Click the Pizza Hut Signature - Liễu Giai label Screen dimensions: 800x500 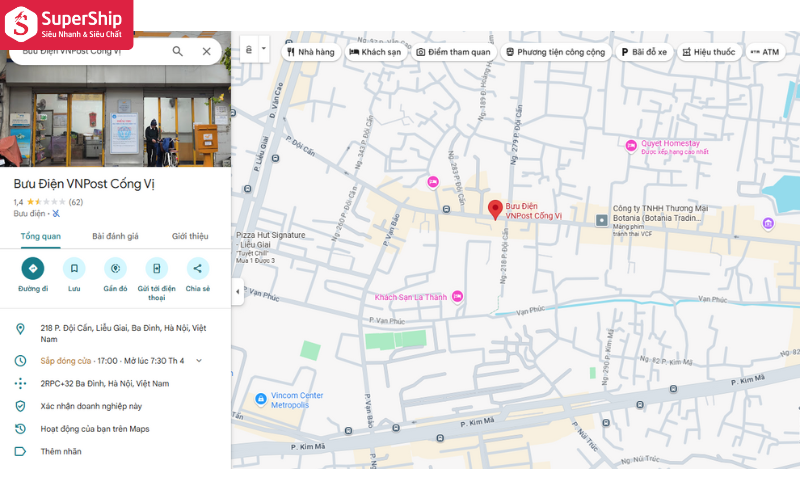[x=270, y=240]
